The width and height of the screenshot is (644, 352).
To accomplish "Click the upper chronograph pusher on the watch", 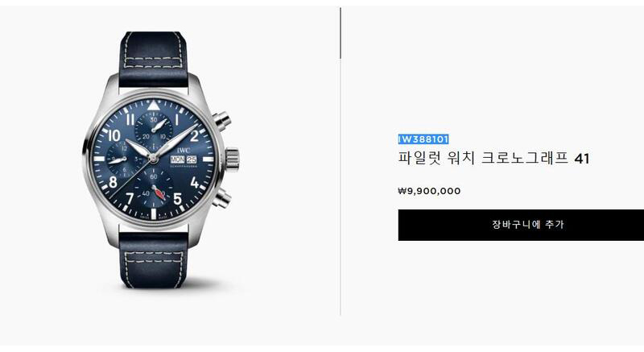I will tap(221, 121).
